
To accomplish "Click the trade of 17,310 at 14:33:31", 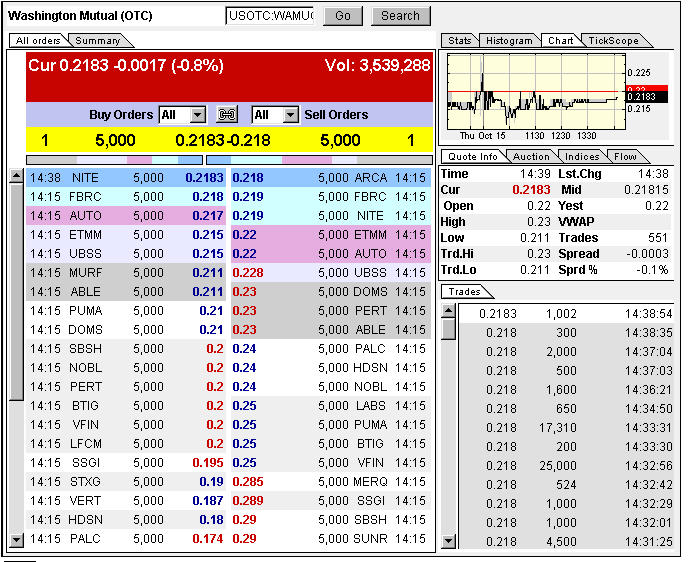I will click(566, 428).
